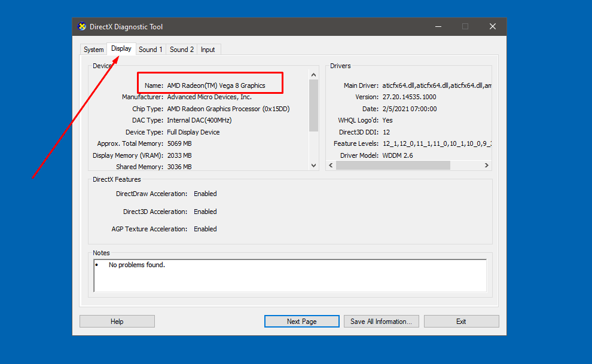This screenshot has width=592, height=364.
Task: Click the 2033 MB VRAM value
Action: click(x=179, y=155)
